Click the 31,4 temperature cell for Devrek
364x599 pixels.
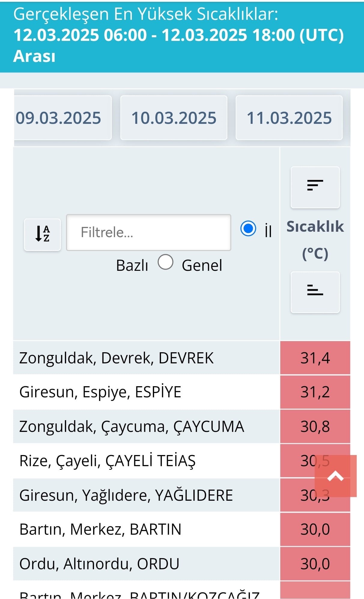pos(314,358)
